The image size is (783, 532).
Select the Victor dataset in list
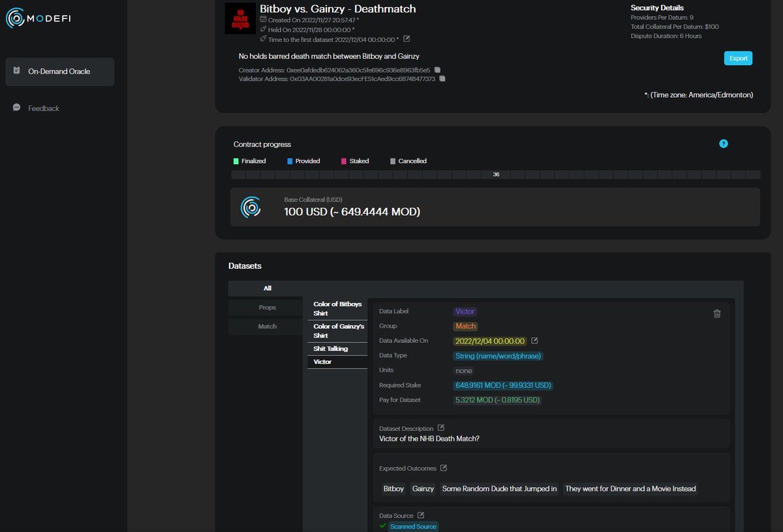[337, 362]
